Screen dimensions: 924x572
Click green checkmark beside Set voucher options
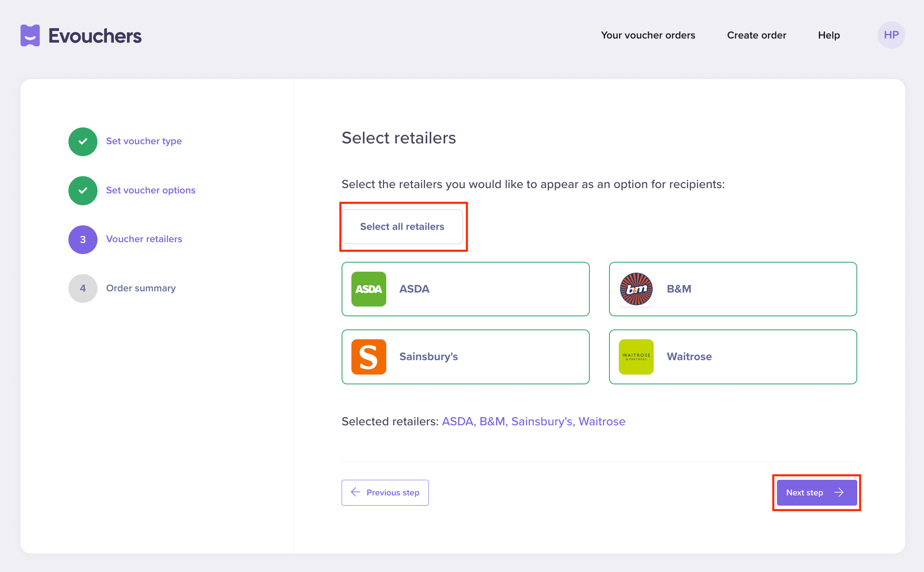coord(83,191)
